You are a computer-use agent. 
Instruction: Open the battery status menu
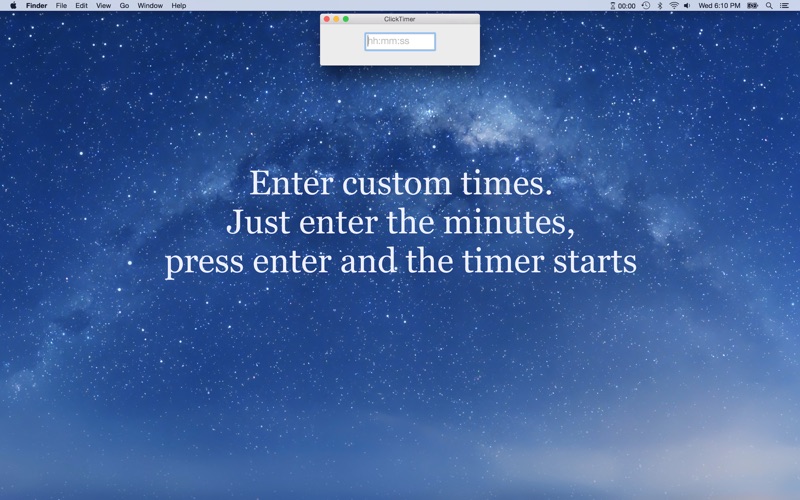tap(753, 6)
